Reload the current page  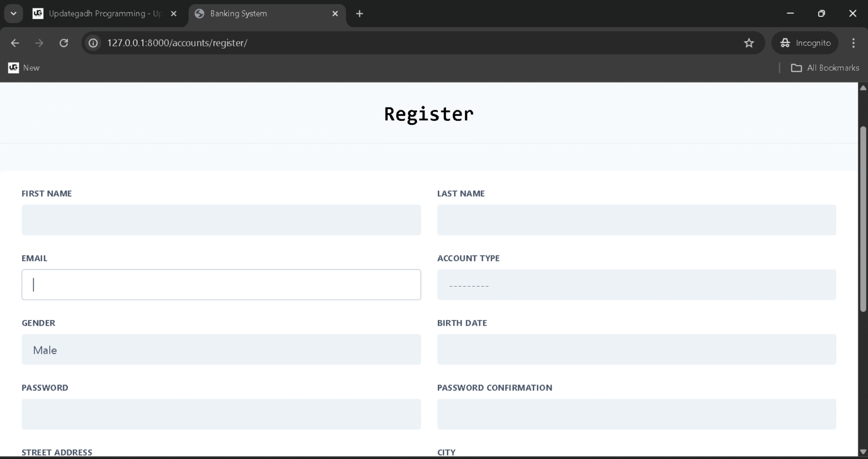pyautogui.click(x=64, y=43)
